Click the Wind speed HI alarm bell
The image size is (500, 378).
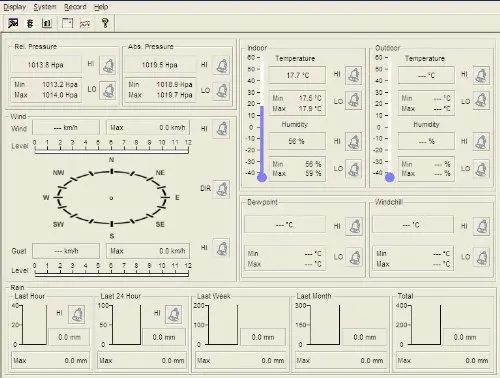coord(222,129)
